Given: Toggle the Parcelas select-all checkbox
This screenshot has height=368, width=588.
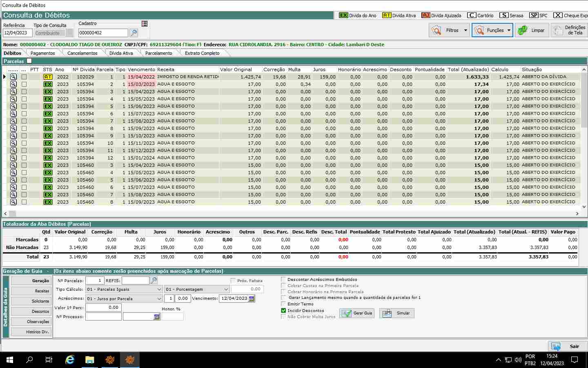Looking at the screenshot, I should point(29,61).
